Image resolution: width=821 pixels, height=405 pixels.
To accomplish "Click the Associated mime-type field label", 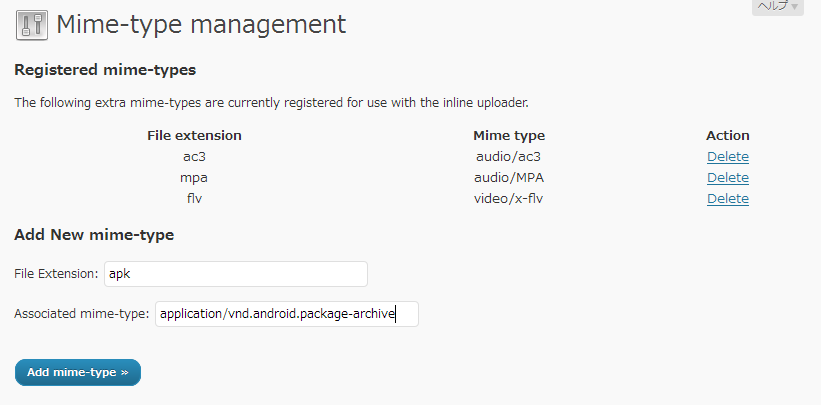I will coord(82,314).
